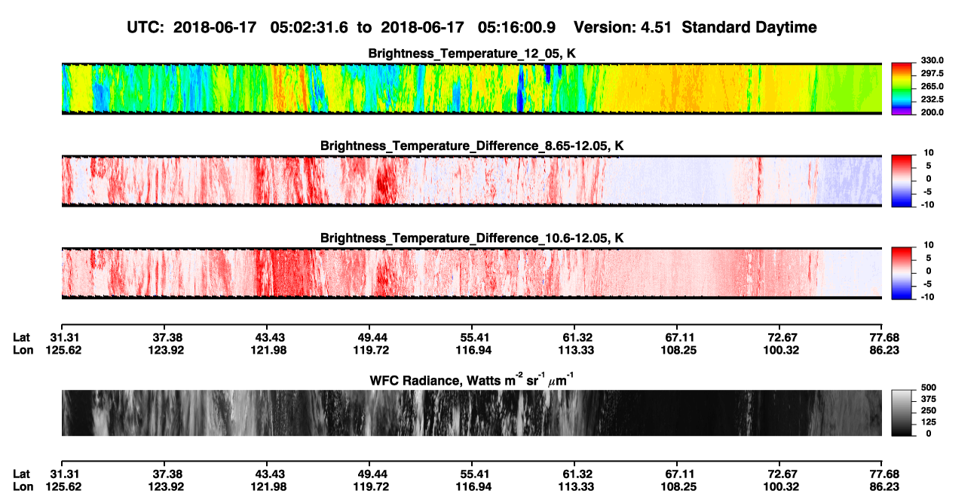This screenshot has width=980, height=503.
Task: Click the 8.65-12.05 temperature difference image strip
Action: [x=472, y=181]
